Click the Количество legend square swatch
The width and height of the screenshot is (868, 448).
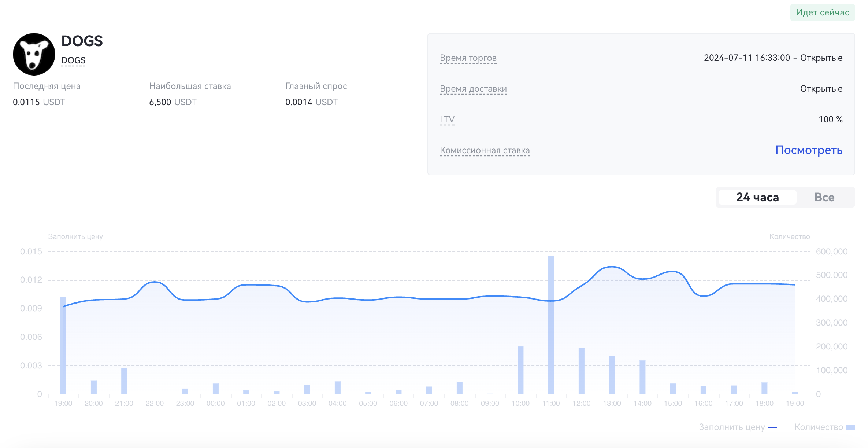coord(850,427)
